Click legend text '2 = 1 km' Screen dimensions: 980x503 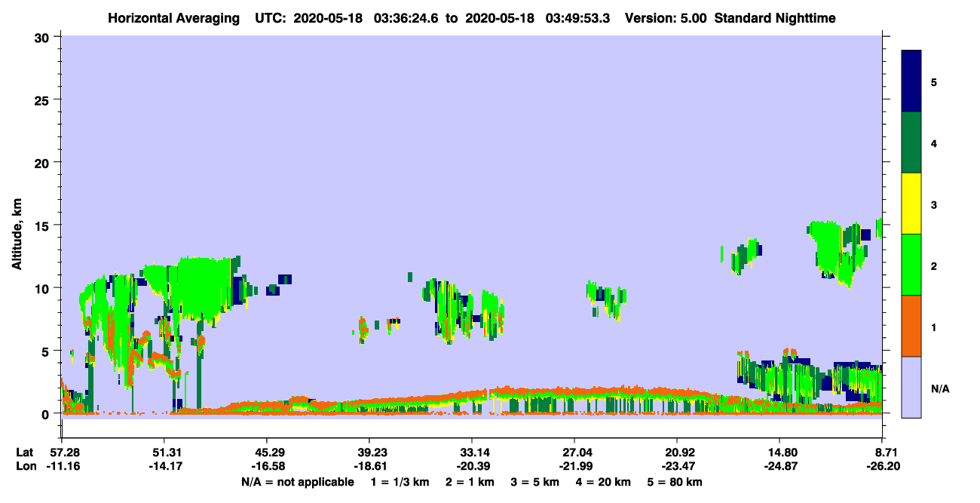point(471,482)
